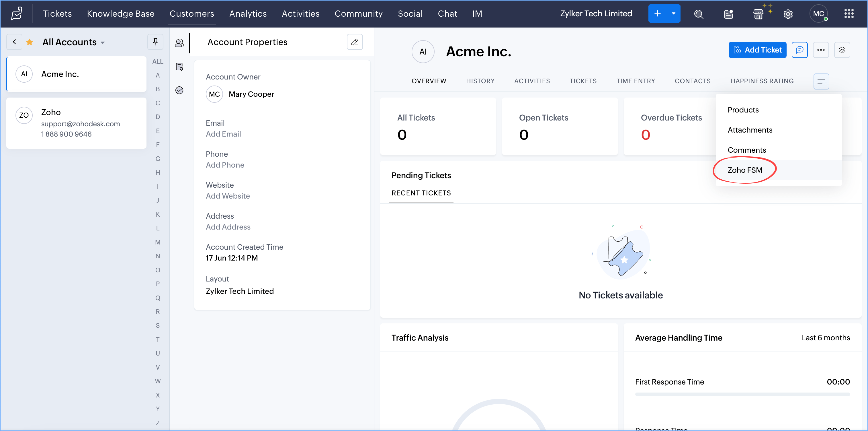Click the edit pencil icon in Account Properties
868x431 pixels.
(355, 42)
